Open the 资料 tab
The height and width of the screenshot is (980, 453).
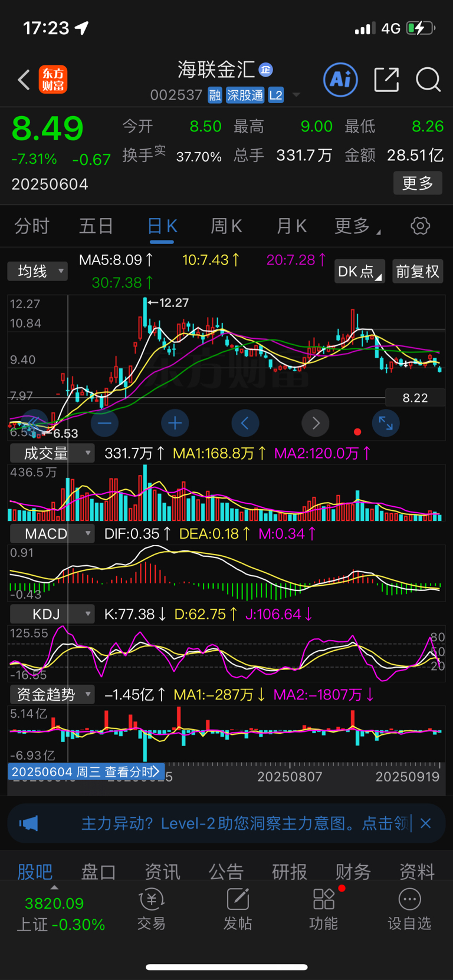point(417,871)
